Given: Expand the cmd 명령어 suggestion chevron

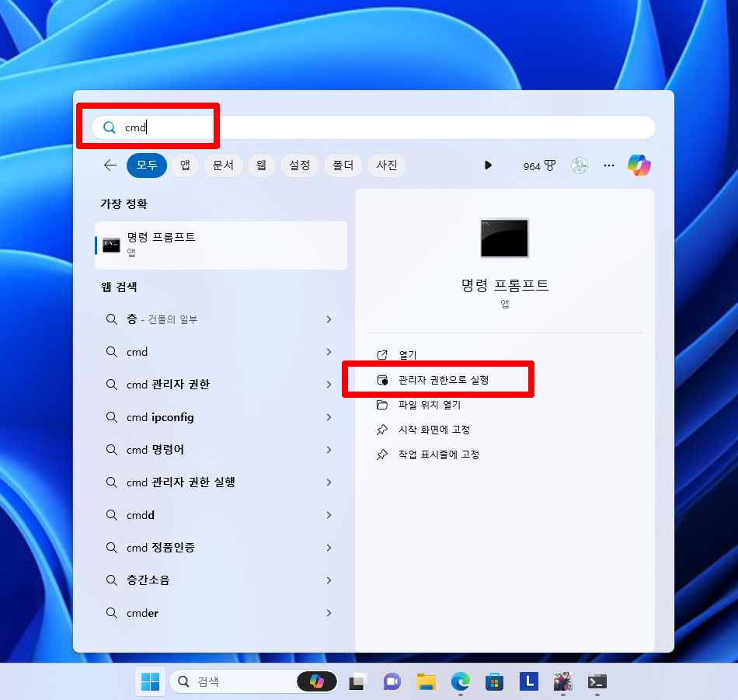Looking at the screenshot, I should pyautogui.click(x=329, y=450).
